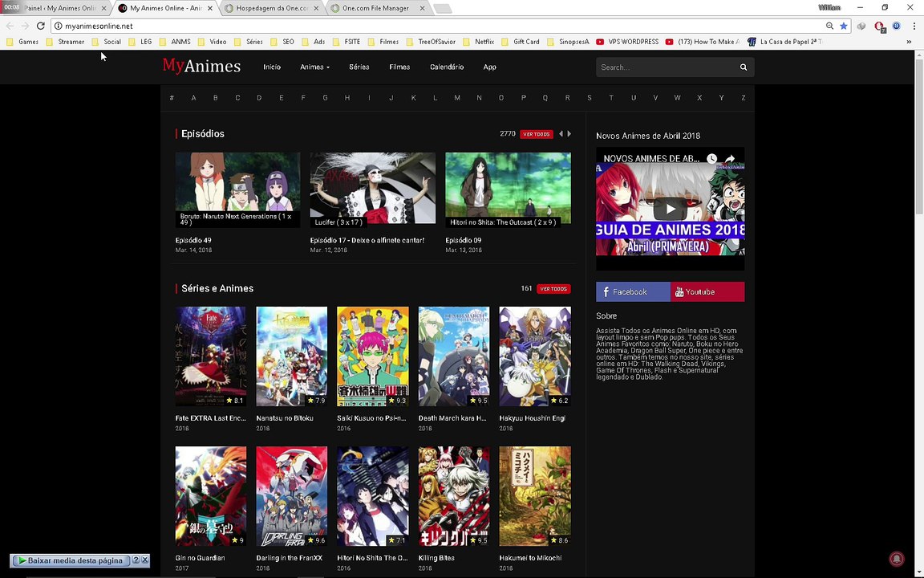The height and width of the screenshot is (578, 924).
Task: Play the Novos Animes de Abril video
Action: (x=670, y=209)
